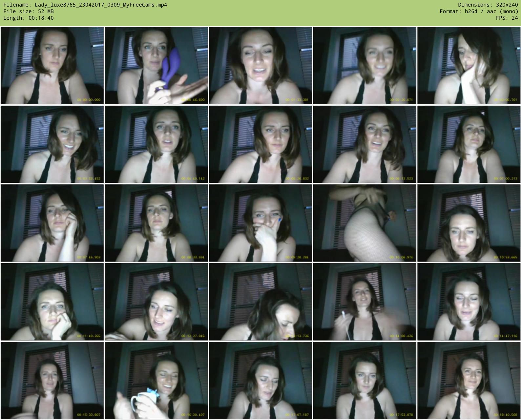The height and width of the screenshot is (420, 521).
Task: Choose the thumbnail at 00:06:13.523
Action: point(365,144)
